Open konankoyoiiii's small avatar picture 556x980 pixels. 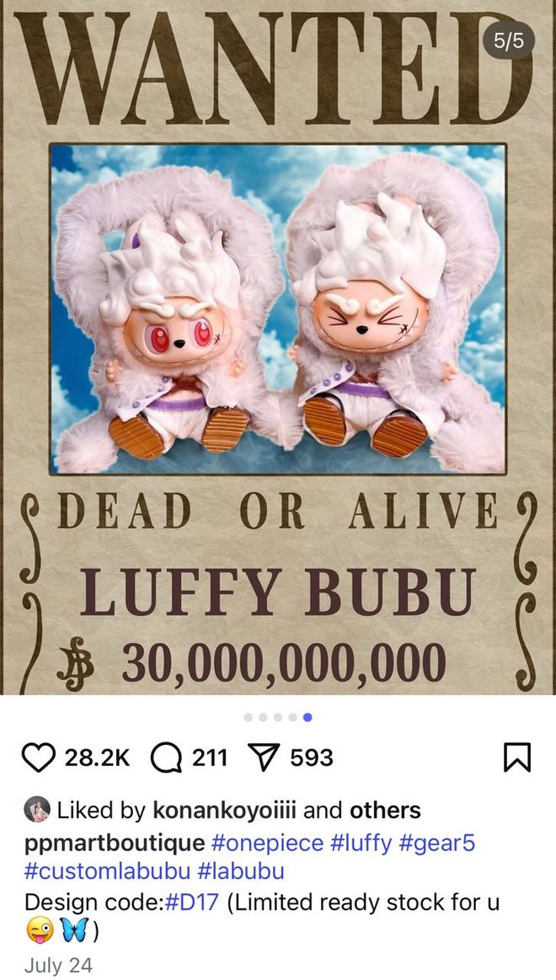pos(37,810)
